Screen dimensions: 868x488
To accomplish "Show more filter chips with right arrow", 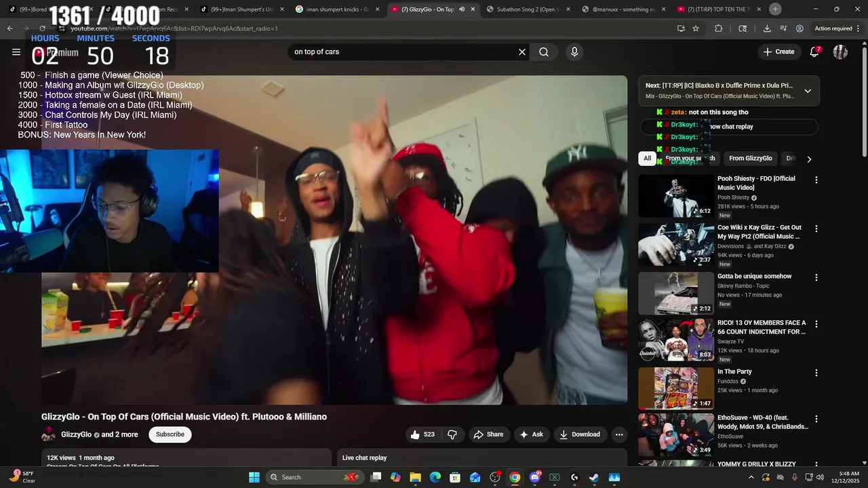I will (809, 159).
